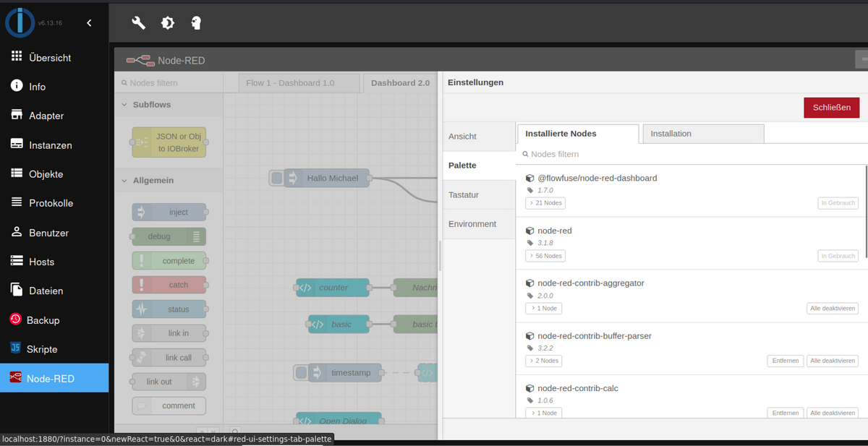868x446 pixels.
Task: Click the '@flowfuse/node-red-dashboard' module name
Action: click(x=597, y=178)
